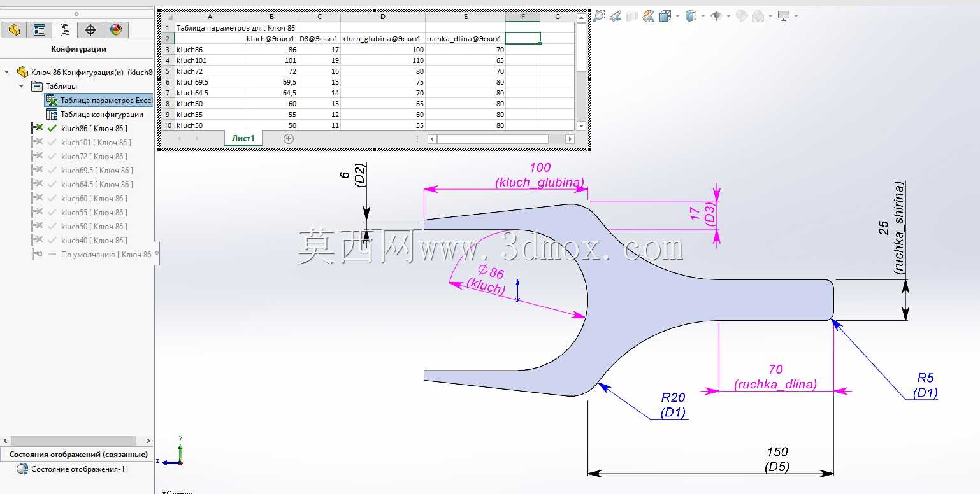Click the Dynamic Annotation Views icon
The height and width of the screenshot is (494, 980).
pos(649,17)
